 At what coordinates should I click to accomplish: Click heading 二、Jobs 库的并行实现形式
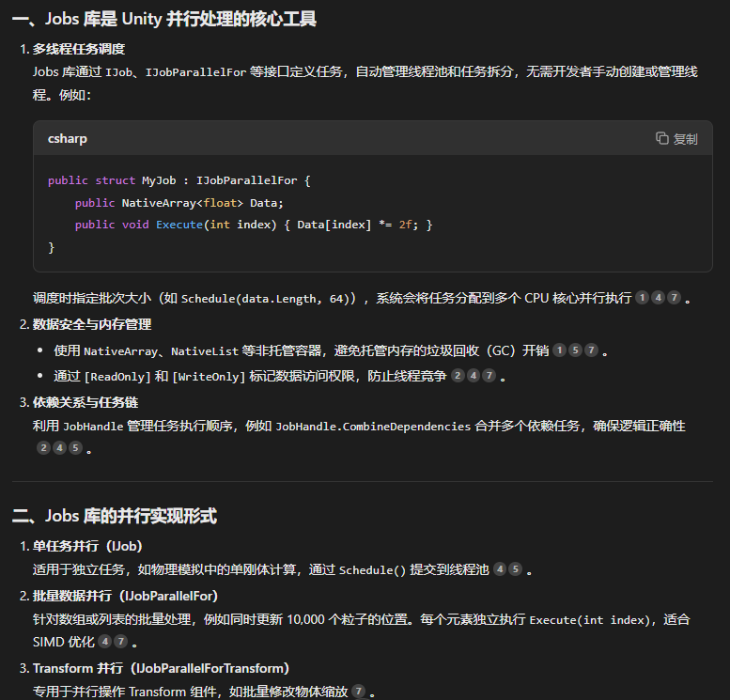pos(115,516)
